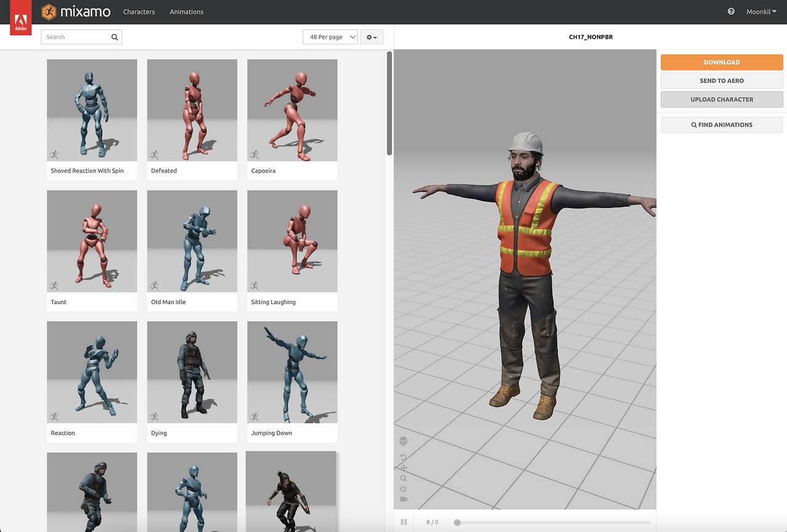Click the reset camera rotate icon

click(x=403, y=458)
